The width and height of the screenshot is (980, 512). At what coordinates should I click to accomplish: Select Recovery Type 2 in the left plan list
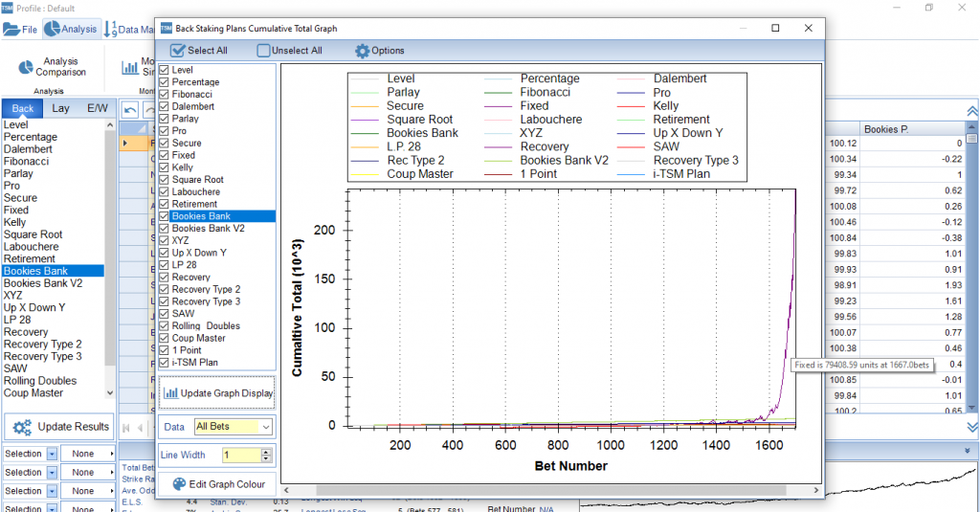(42, 345)
